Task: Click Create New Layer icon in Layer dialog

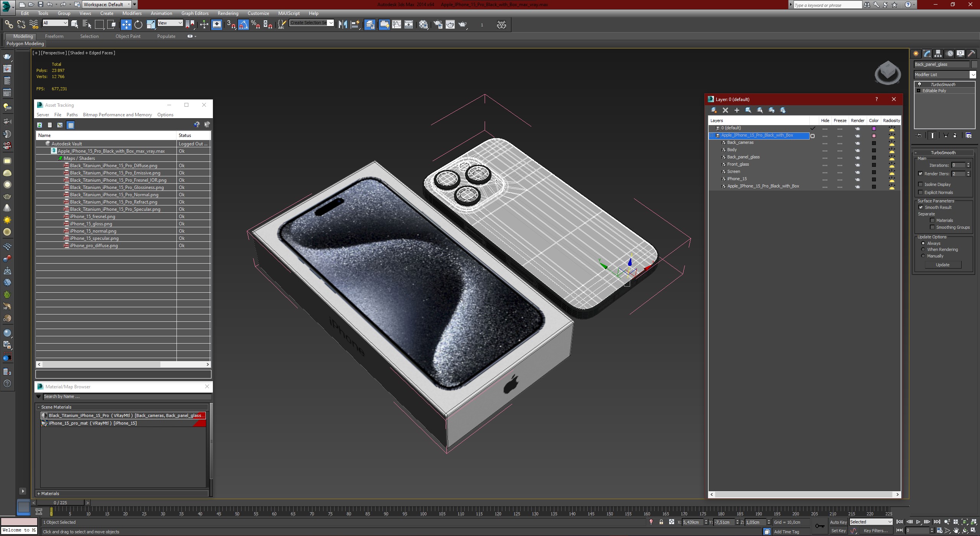Action: point(714,110)
